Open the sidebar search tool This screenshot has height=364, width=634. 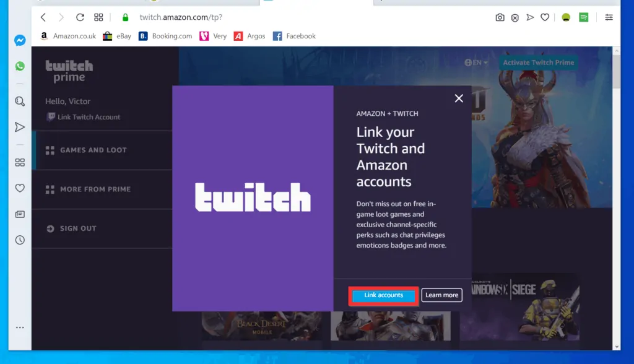coord(20,101)
